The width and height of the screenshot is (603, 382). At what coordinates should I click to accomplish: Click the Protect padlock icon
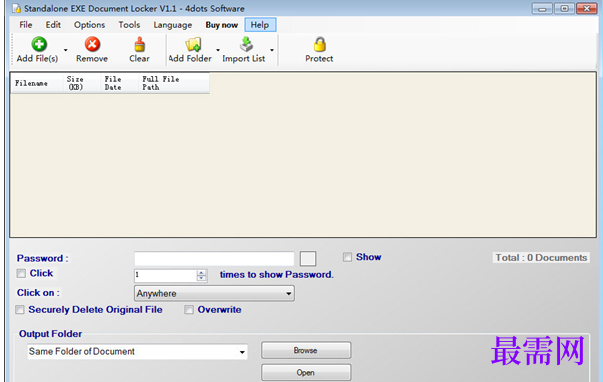pos(319,44)
